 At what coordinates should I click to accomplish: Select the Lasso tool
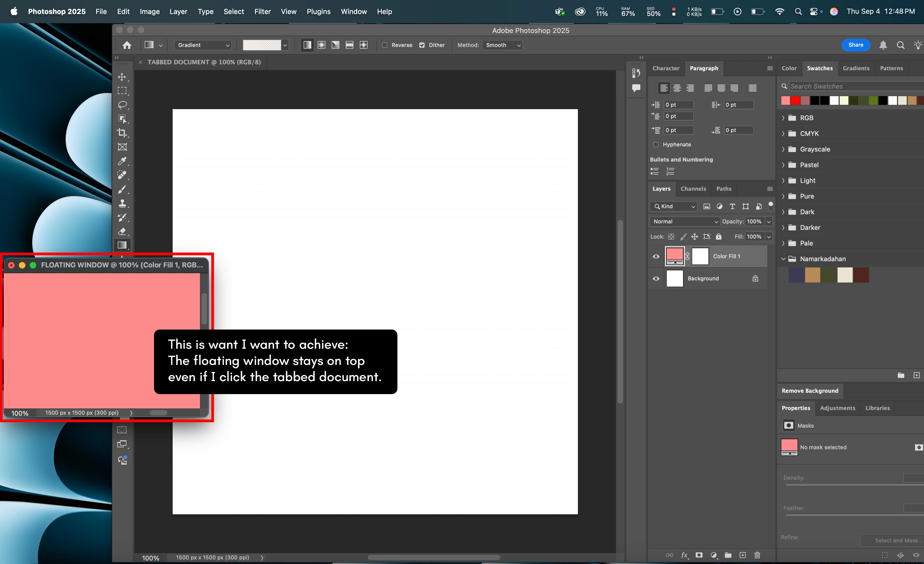(122, 105)
